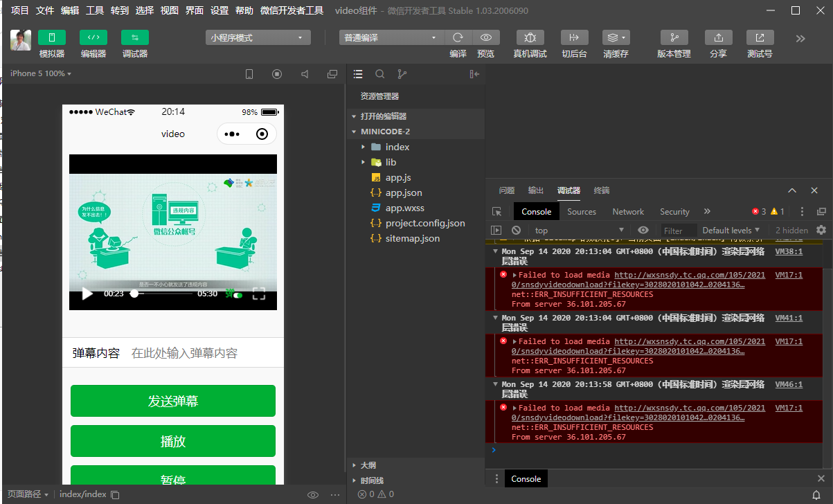Enter video fullscreen mode
The height and width of the screenshot is (504, 833).
tap(259, 294)
